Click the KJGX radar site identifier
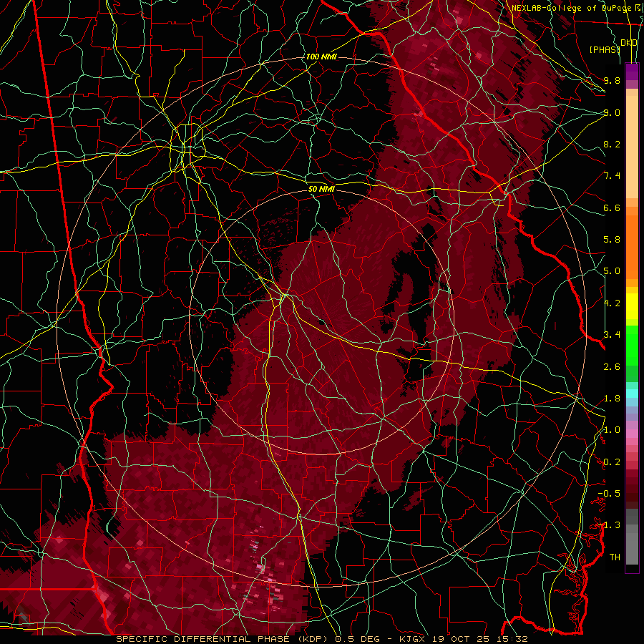 414,639
